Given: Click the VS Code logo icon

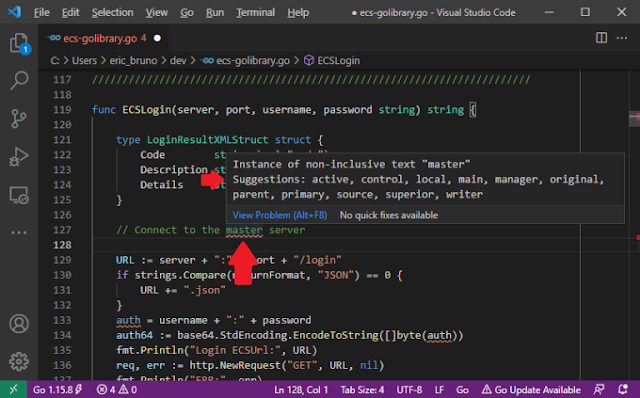Looking at the screenshot, I should click(14, 12).
